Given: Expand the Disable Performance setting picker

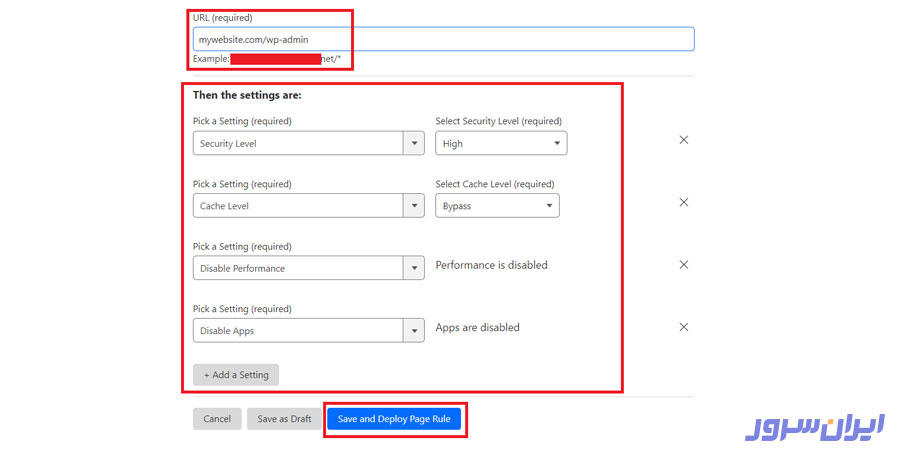Looking at the screenshot, I should coord(308,268).
